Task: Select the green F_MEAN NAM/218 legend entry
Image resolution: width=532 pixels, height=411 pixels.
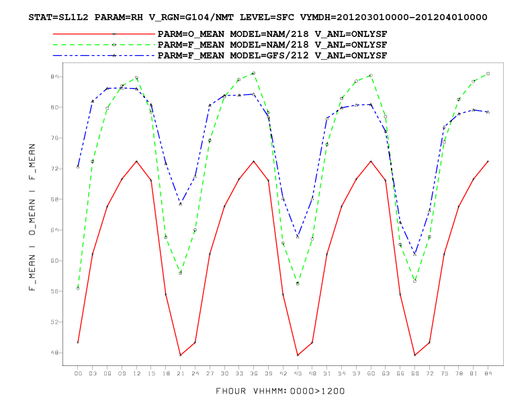Action: 220,45
